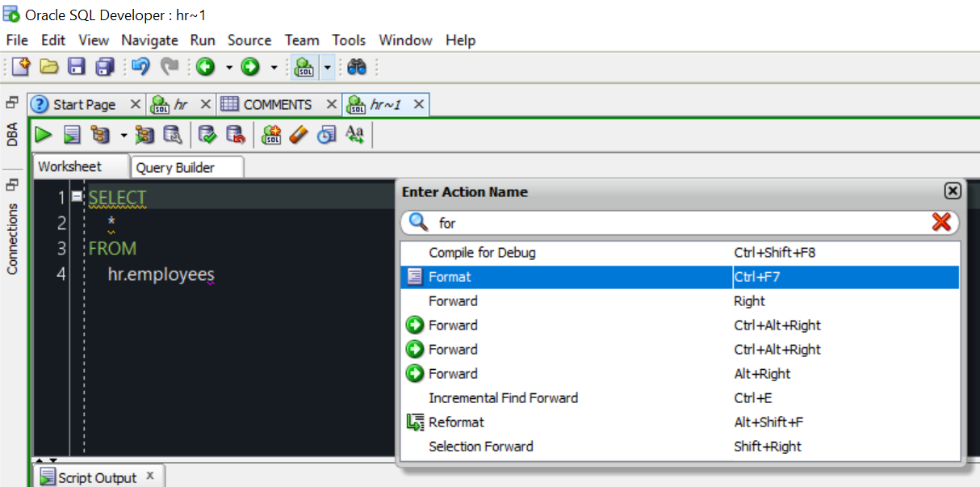Click the SQL History clock icon
Viewport: 980px width, 487px height.
click(326, 134)
